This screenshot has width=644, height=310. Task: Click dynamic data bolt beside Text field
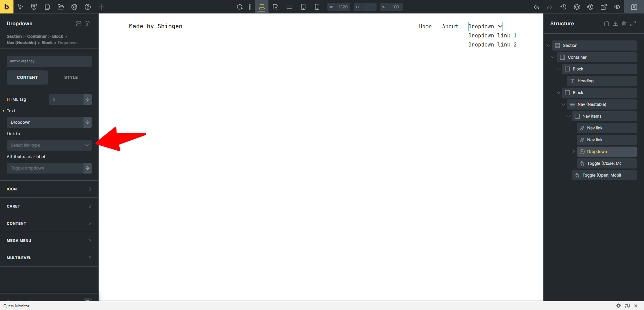click(88, 122)
